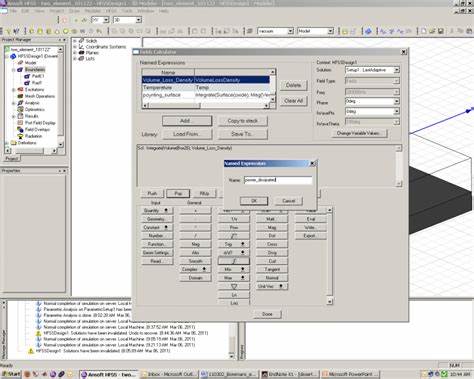Click the Pop stack button
Image resolution: width=474 pixels, height=379 pixels.
click(x=178, y=193)
